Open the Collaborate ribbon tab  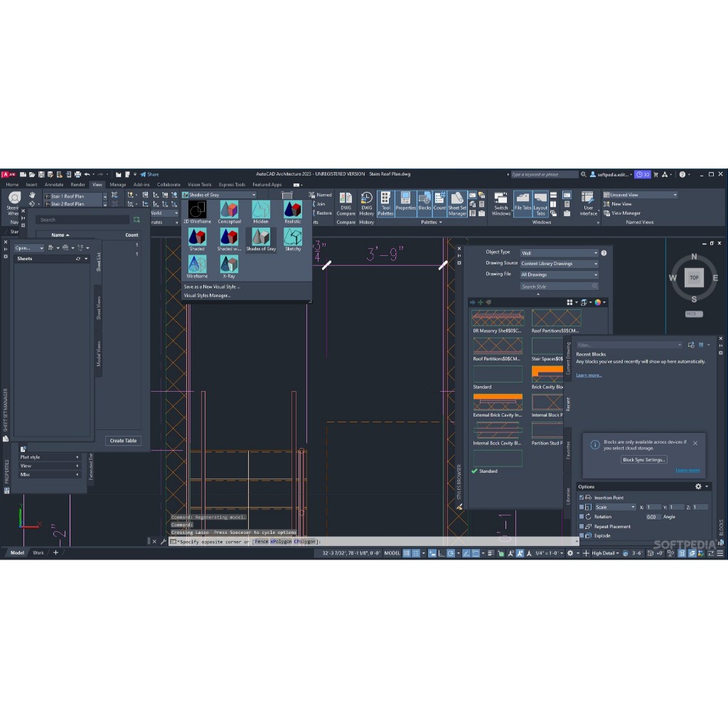tap(168, 185)
